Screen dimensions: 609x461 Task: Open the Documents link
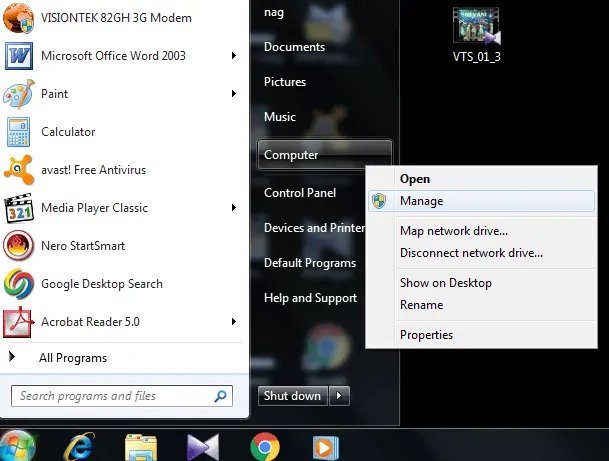click(294, 47)
